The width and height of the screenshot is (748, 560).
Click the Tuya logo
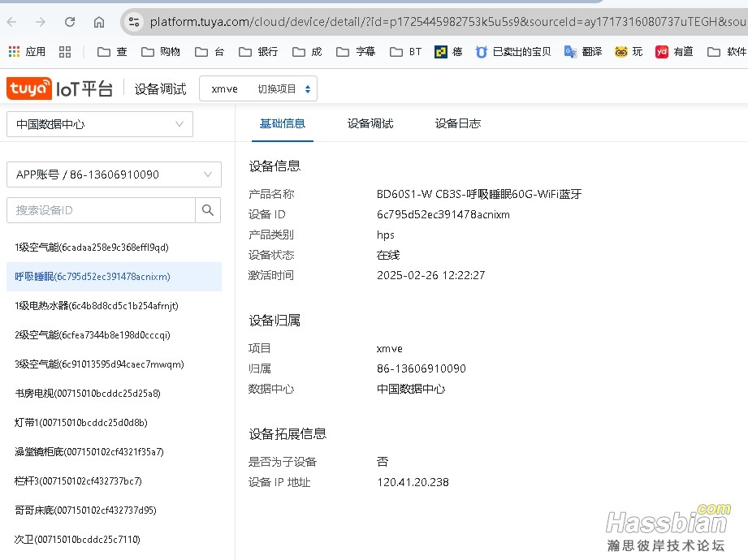click(29, 88)
